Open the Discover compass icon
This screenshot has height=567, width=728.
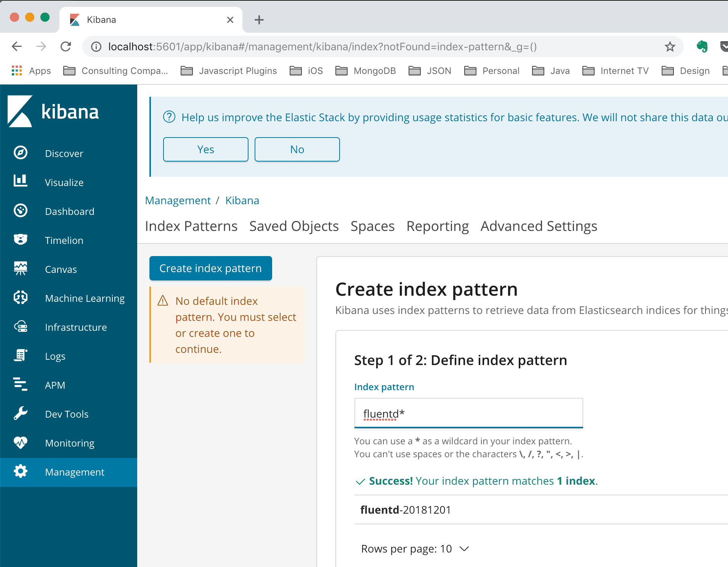tap(21, 153)
